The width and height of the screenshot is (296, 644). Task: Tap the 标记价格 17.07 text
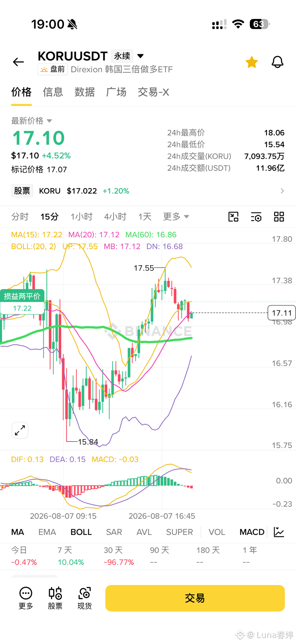[x=39, y=169]
